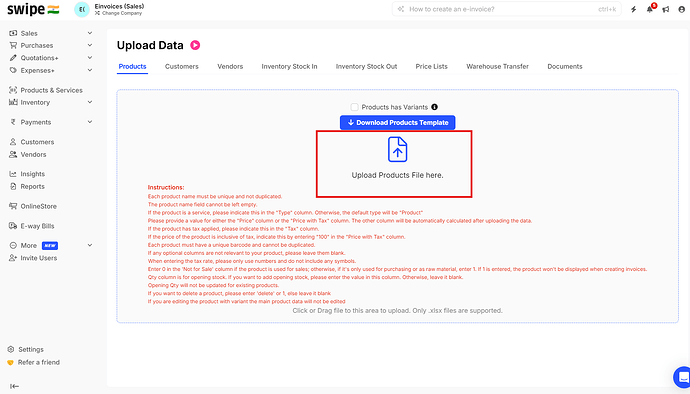This screenshot has height=394, width=690.
Task: Click the lightning bolt quick actions icon
Action: [634, 9]
